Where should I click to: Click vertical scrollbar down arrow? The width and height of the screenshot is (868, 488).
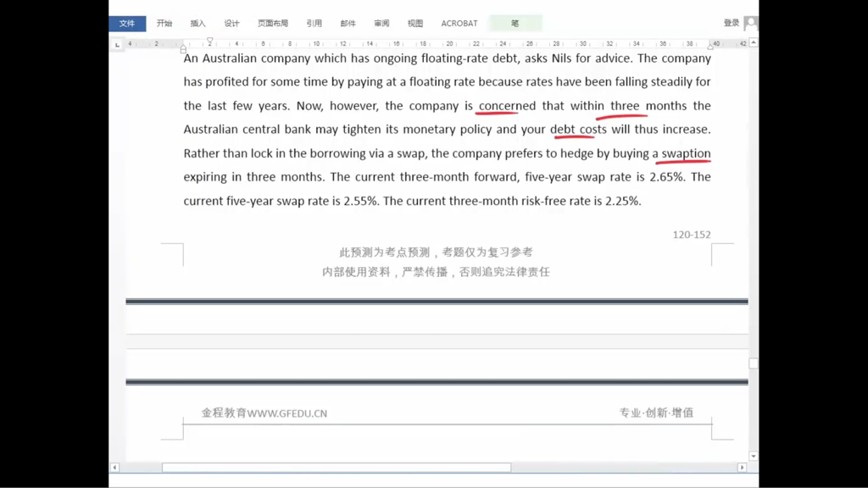[x=754, y=456]
